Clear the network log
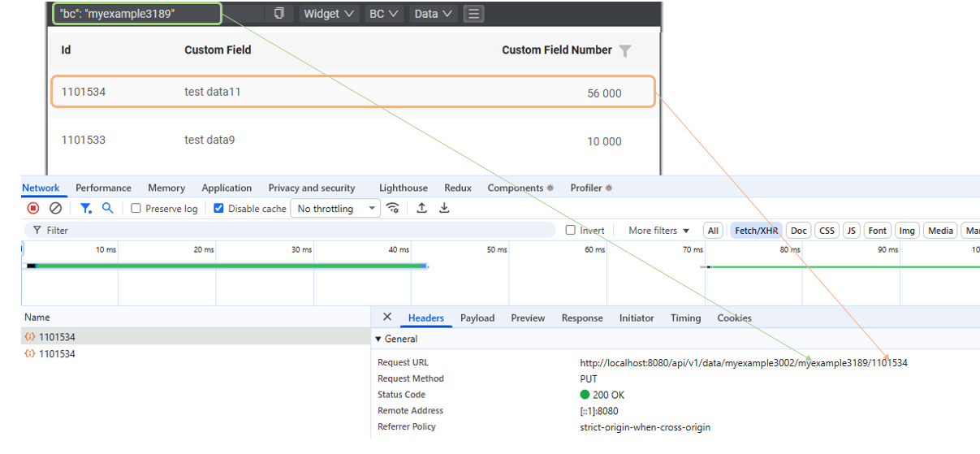980x454 pixels. (55, 209)
